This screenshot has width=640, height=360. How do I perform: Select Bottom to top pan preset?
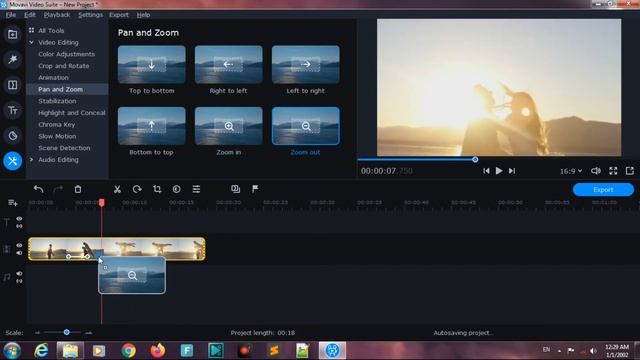pos(151,126)
